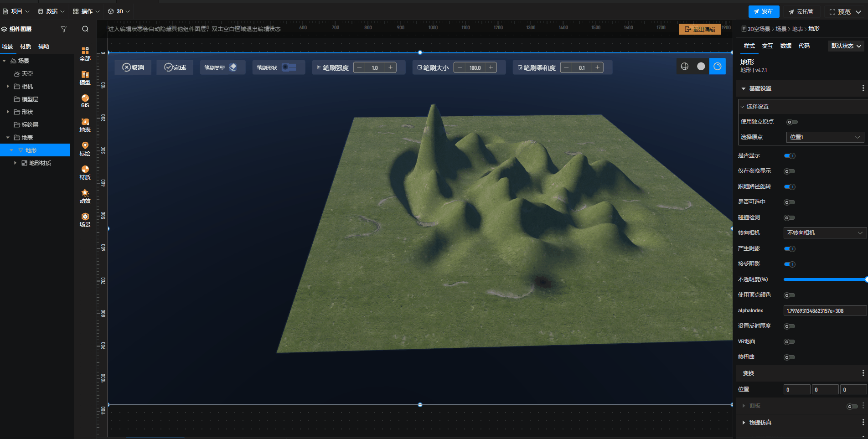Click the 笔刷类型 brush type icon
This screenshot has width=868, height=439.
233,67
